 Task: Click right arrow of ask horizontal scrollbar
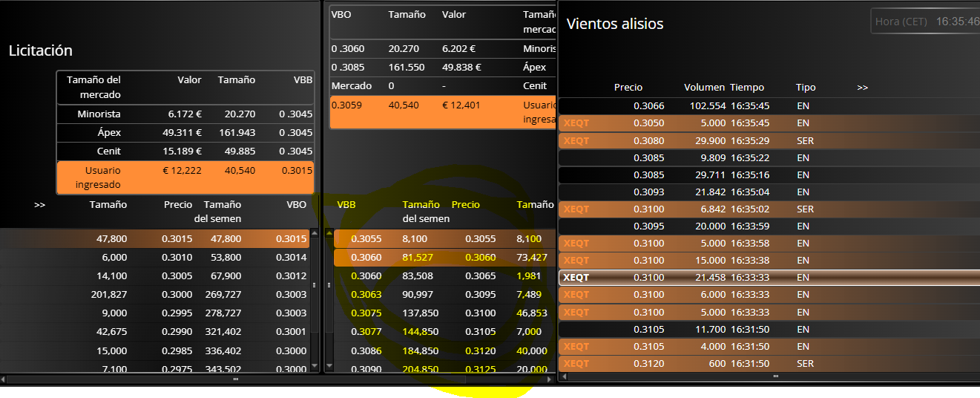click(x=551, y=379)
